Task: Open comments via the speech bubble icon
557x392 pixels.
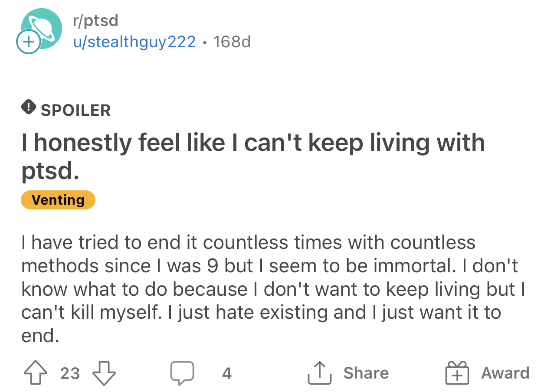Action: coord(182,373)
